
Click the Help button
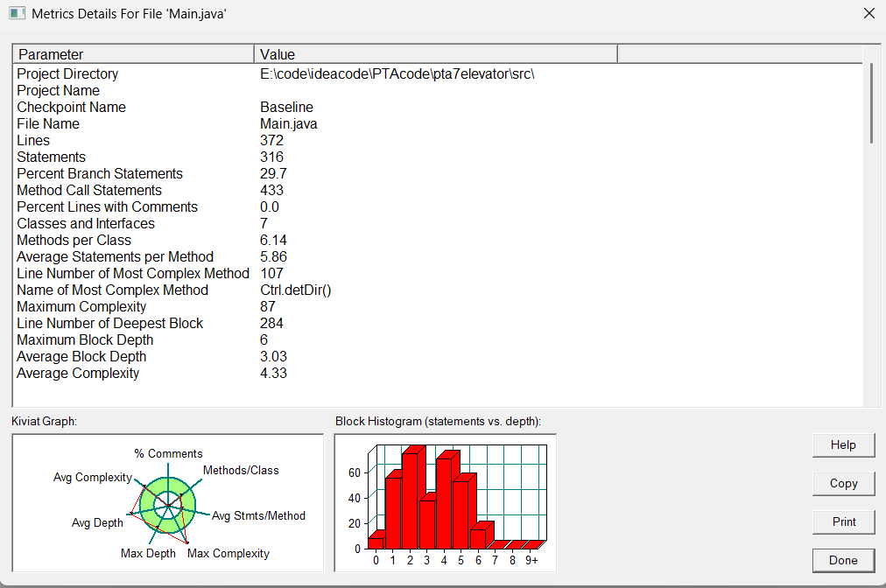(x=843, y=445)
